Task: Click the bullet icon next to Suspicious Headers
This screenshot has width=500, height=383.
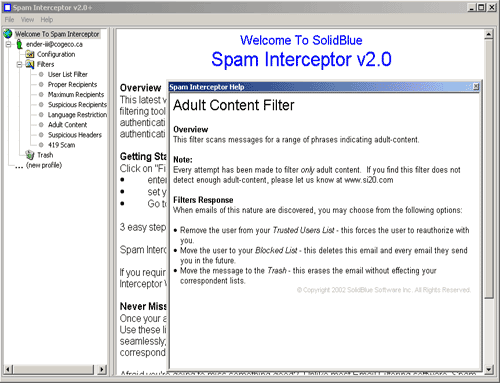Action: tap(41, 135)
